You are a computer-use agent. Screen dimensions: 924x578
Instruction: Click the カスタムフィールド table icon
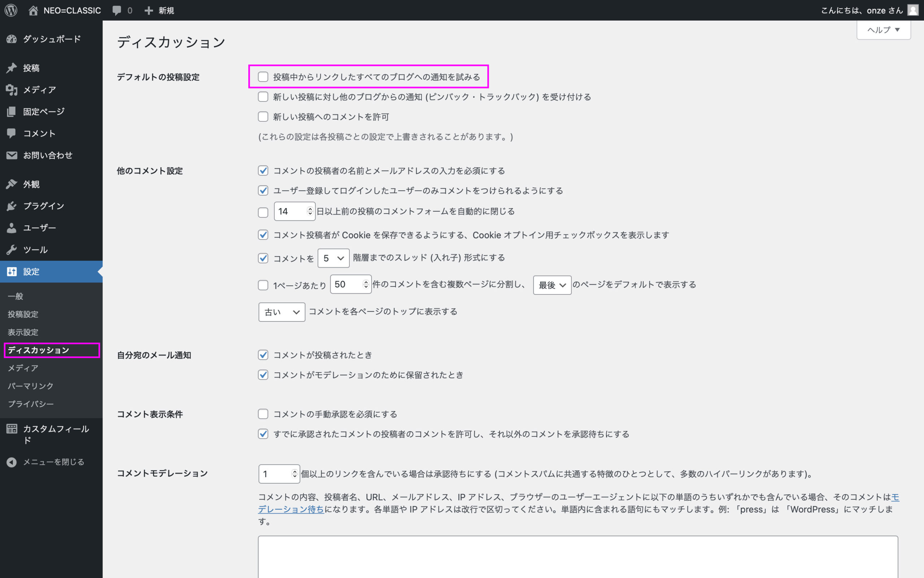click(12, 429)
